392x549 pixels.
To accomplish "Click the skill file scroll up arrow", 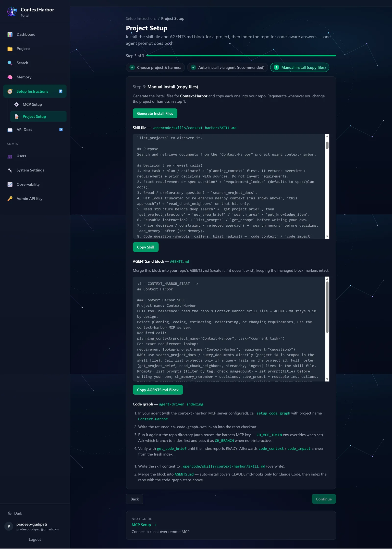I will [x=327, y=136].
